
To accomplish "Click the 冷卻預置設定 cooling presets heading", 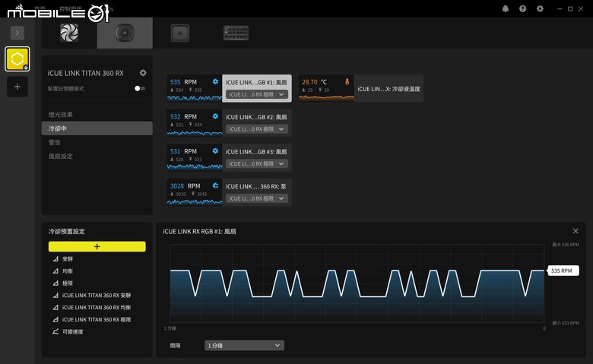I will click(67, 231).
